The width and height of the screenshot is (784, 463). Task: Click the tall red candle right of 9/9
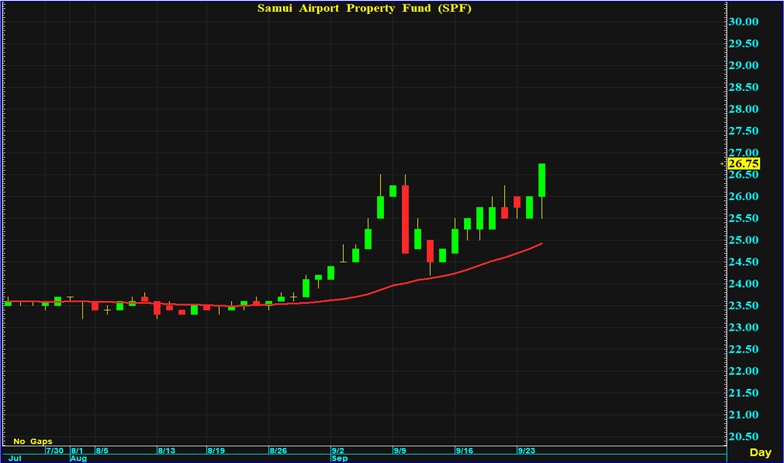[406, 219]
